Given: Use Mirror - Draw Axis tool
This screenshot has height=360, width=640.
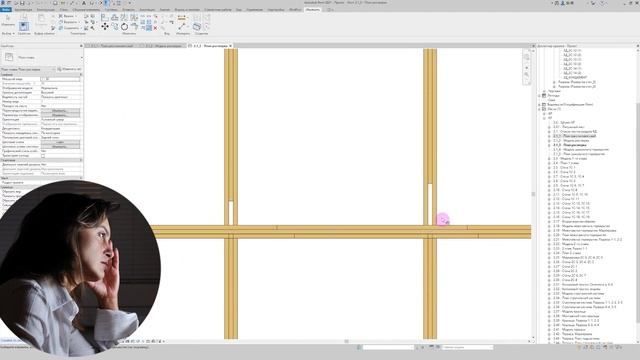Looking at the screenshot, I should tap(134, 18).
